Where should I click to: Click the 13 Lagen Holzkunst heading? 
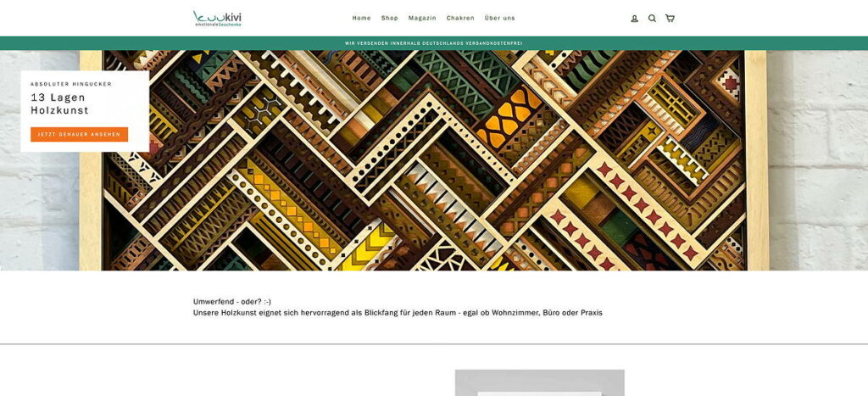(x=60, y=104)
